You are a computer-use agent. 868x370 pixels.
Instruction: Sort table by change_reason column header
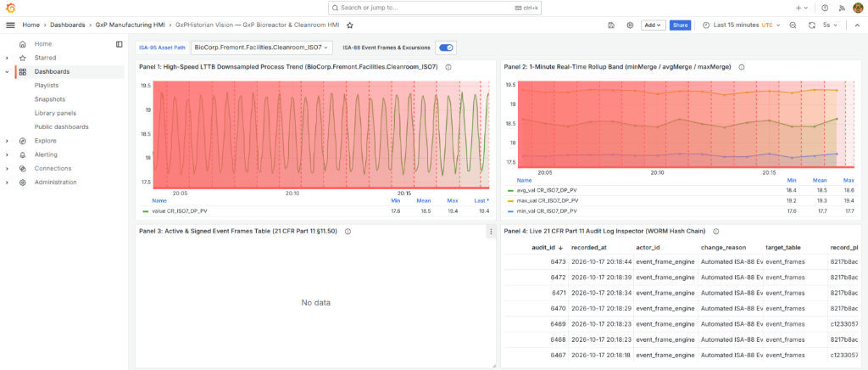(x=724, y=248)
